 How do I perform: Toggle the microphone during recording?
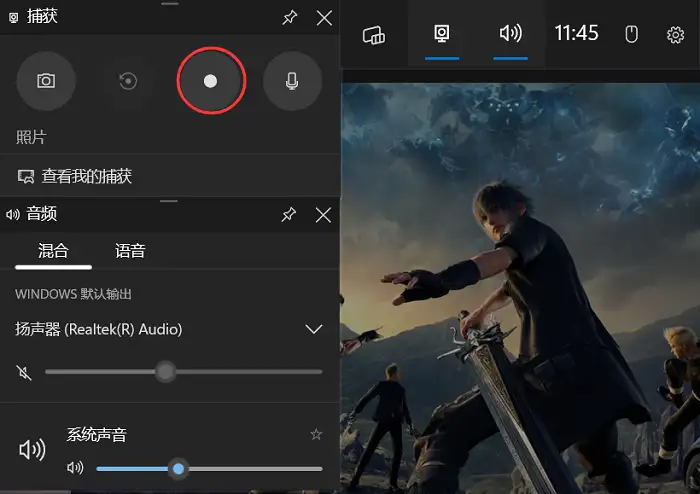coord(292,81)
